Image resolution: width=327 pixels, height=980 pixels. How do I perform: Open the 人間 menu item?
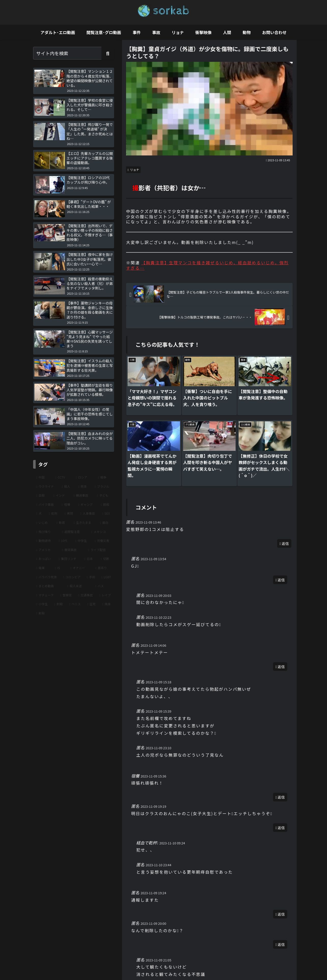click(227, 33)
